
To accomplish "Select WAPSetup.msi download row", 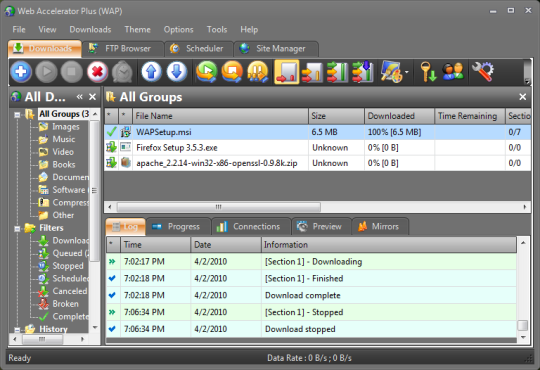I will click(x=318, y=132).
